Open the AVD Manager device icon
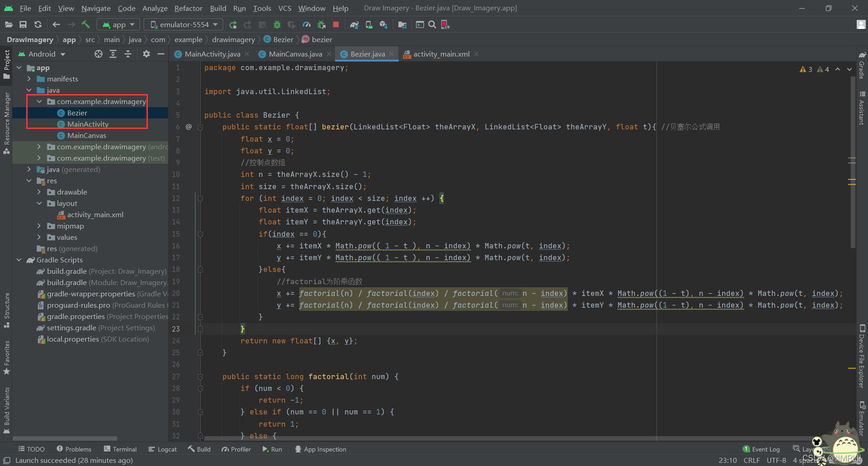Image resolution: width=868 pixels, height=466 pixels. tap(369, 24)
